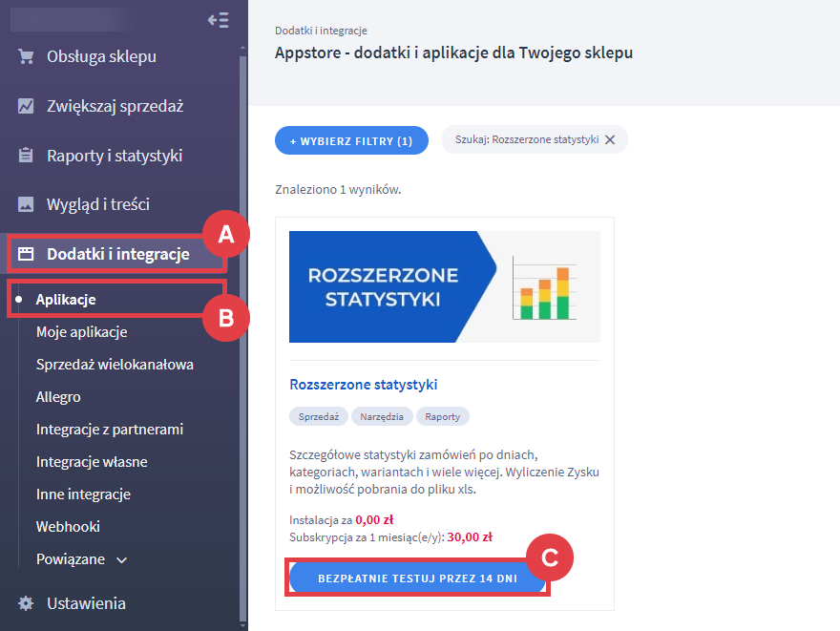Viewport: 840px width, 631px height.
Task: Go to Sprzedaż wielokanałowa
Action: click(115, 365)
